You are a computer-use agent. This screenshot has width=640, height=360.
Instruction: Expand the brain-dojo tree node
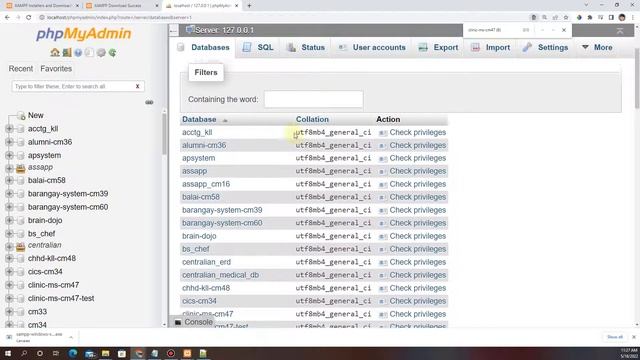[9, 220]
